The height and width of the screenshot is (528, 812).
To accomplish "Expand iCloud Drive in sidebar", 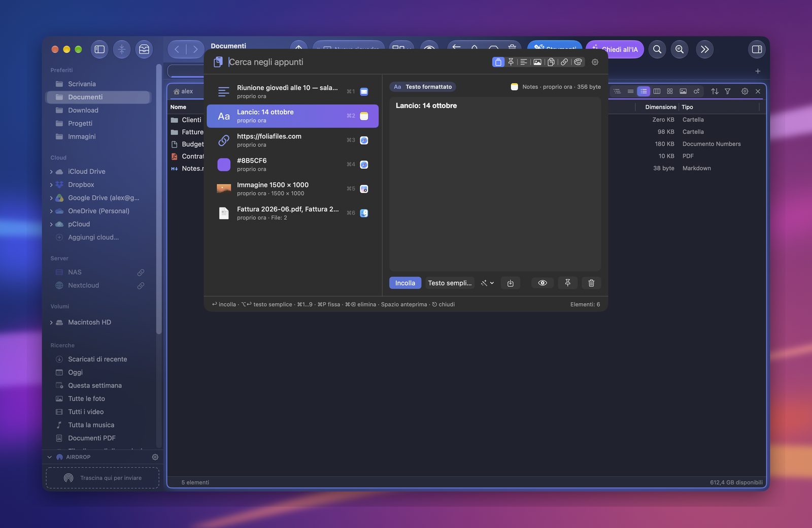I will [51, 172].
